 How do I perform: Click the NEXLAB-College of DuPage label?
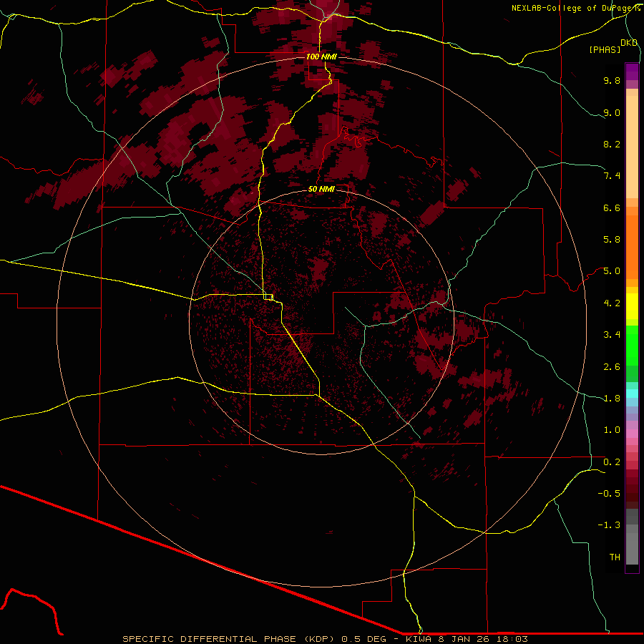[x=575, y=8]
